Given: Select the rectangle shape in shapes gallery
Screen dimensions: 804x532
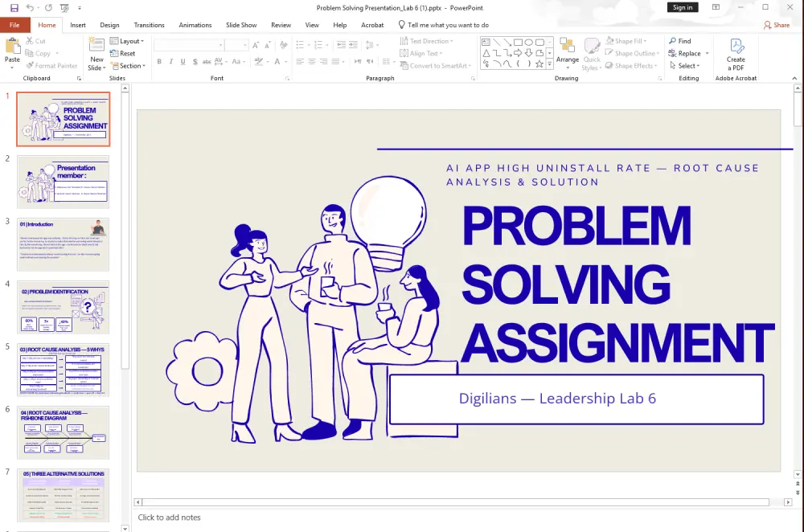Looking at the screenshot, I should [x=519, y=43].
